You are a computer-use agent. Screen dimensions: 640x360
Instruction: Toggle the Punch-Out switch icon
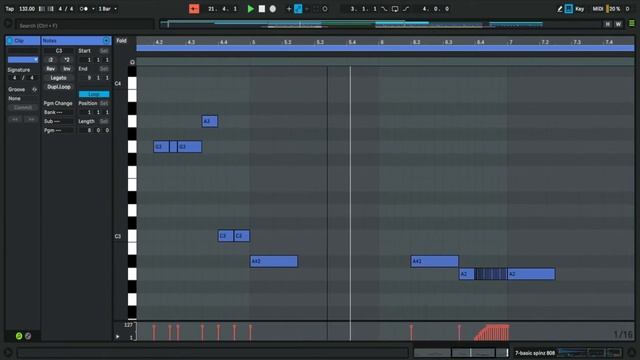point(406,9)
